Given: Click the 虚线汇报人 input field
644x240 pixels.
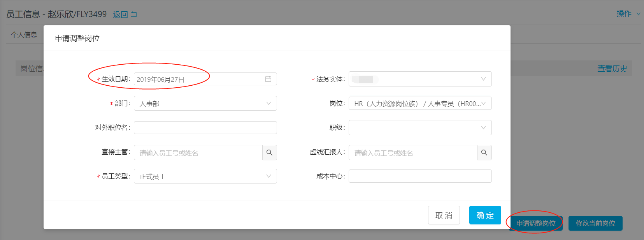Looking at the screenshot, I should point(413,153).
